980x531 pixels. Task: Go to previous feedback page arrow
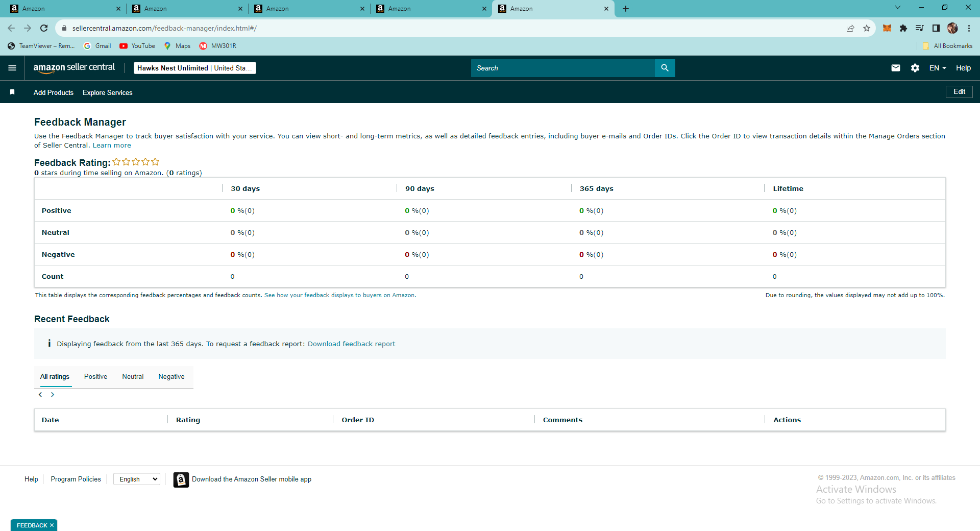40,395
